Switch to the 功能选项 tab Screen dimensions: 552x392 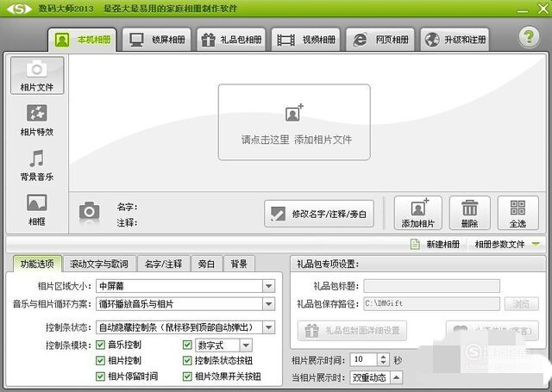click(x=37, y=264)
